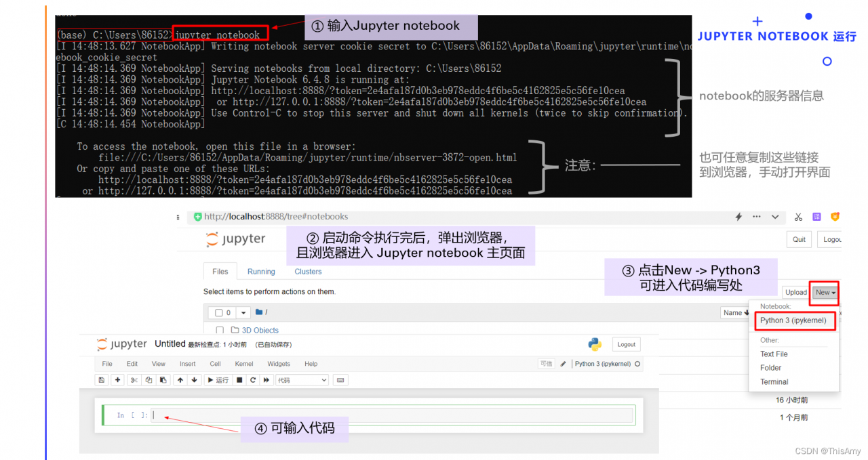
Task: Run the cell with 运行 button
Action: pyautogui.click(x=218, y=380)
